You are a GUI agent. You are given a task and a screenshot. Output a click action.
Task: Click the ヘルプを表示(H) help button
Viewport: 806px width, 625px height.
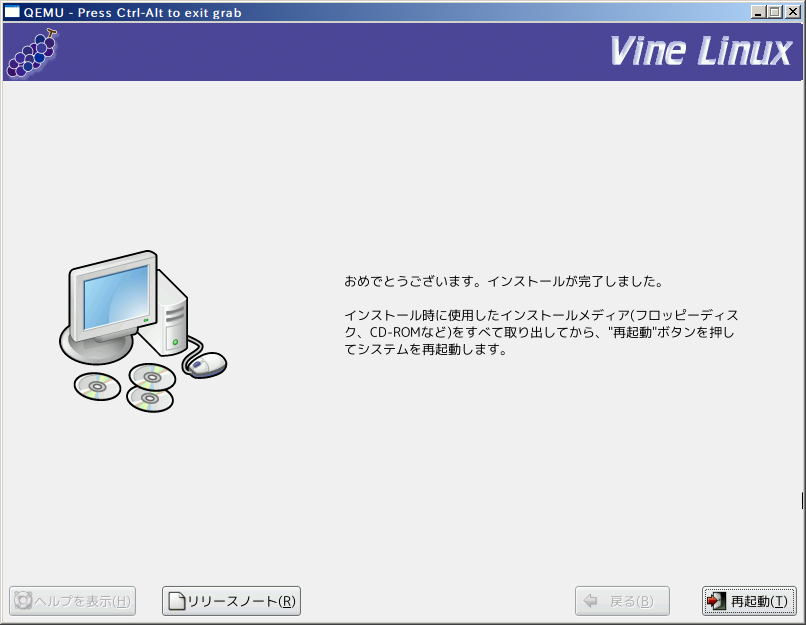pyautogui.click(x=72, y=601)
